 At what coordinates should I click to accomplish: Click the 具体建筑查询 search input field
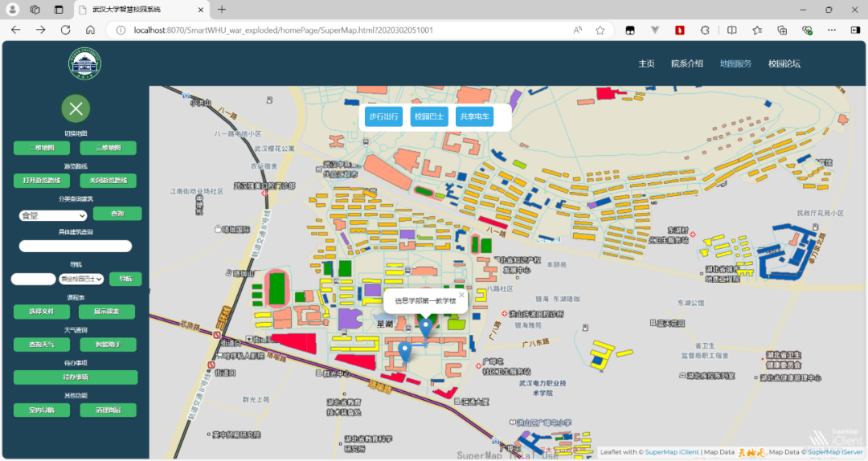click(x=76, y=247)
